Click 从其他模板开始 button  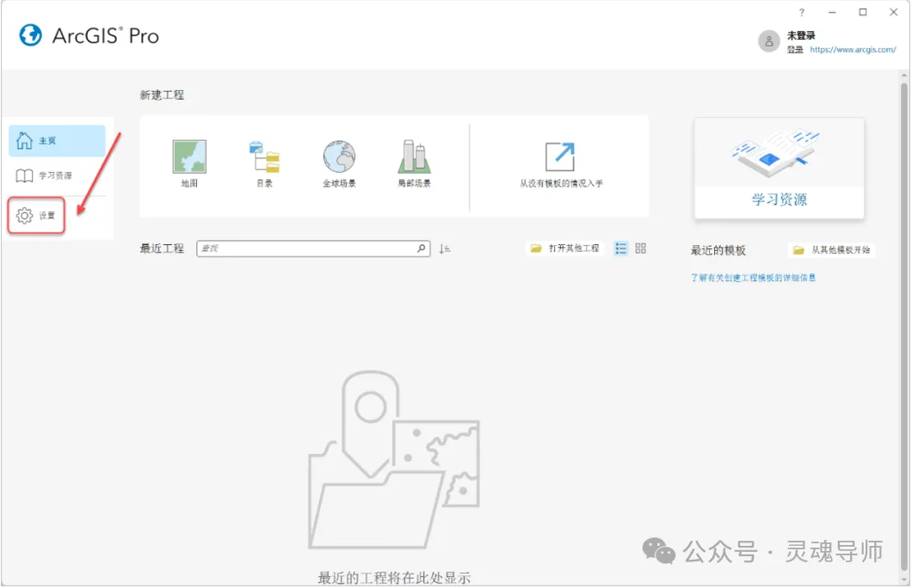[x=832, y=250]
